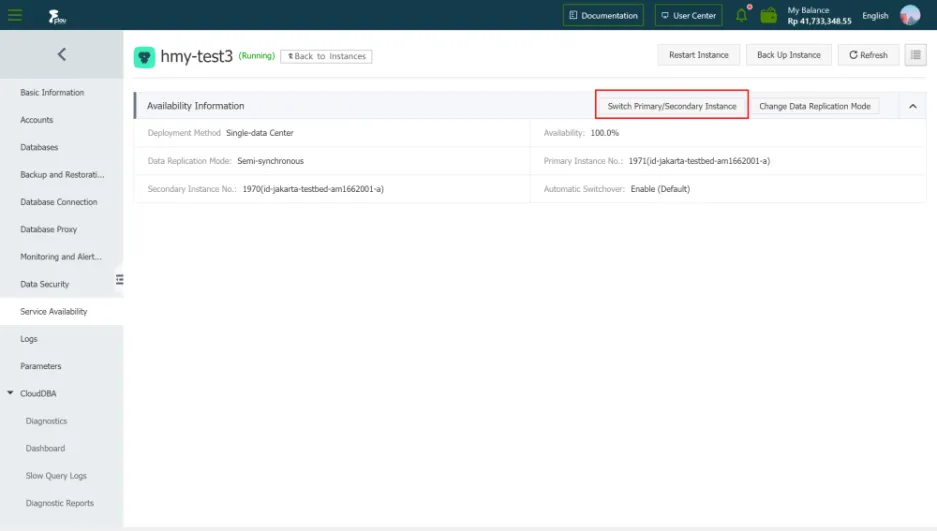Open the Documentation link
The width and height of the screenshot is (937, 531).
pyautogui.click(x=603, y=16)
